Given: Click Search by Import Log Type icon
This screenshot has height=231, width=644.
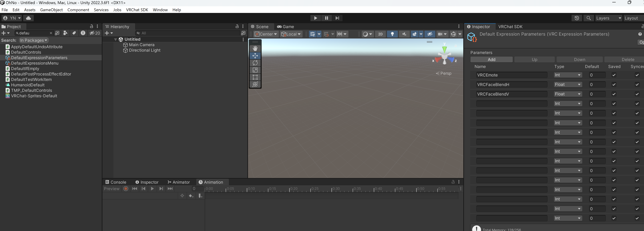Looking at the screenshot, I should 83,33.
